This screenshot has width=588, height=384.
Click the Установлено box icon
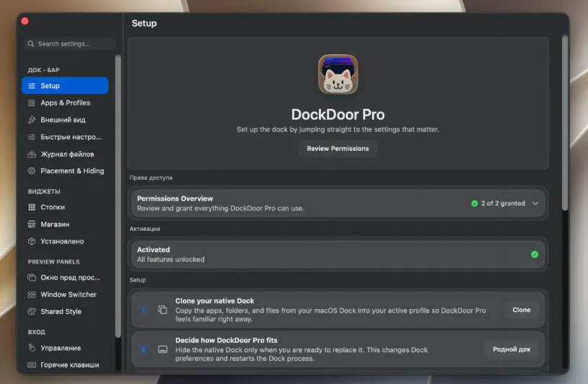click(32, 242)
